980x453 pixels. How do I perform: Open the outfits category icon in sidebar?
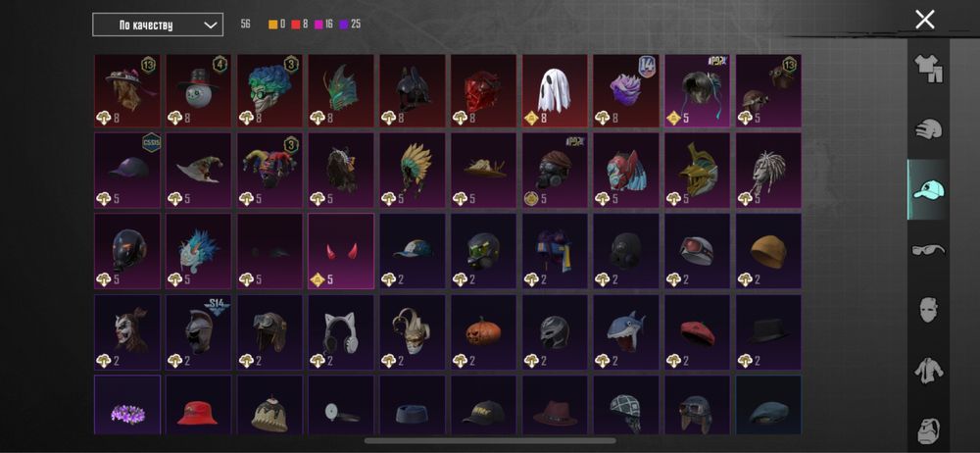coord(928,69)
